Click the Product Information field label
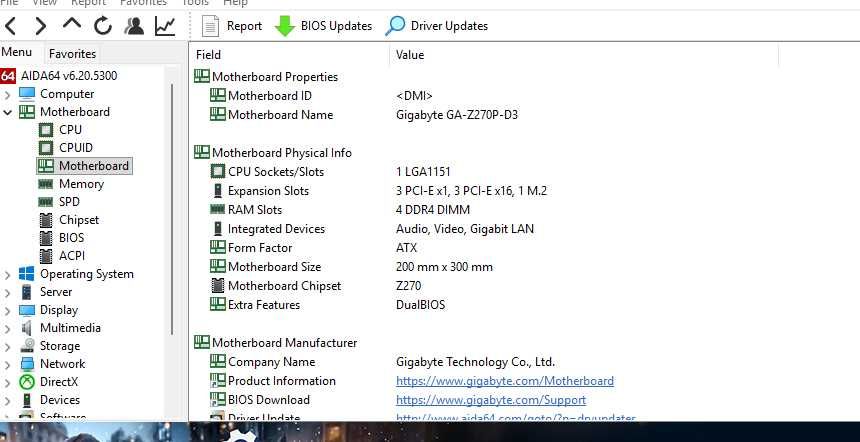860x442 pixels. (x=281, y=381)
